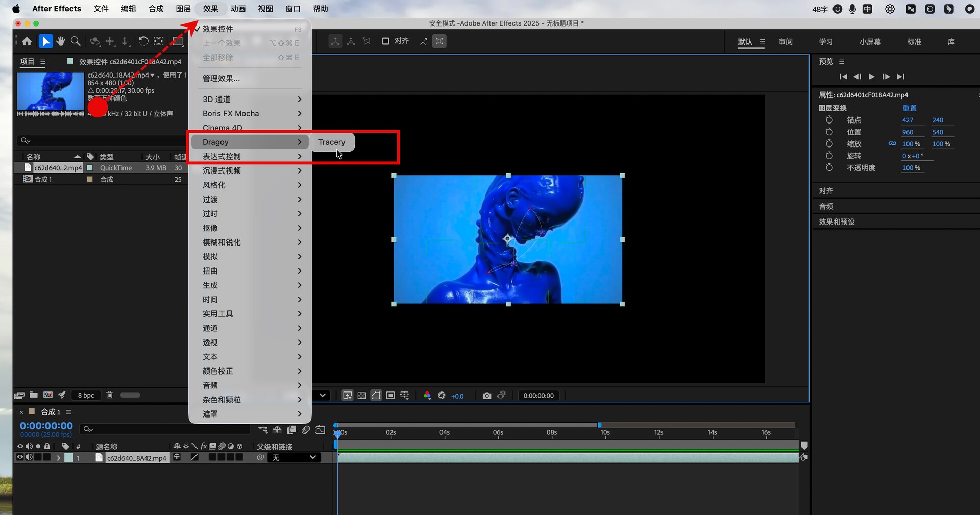Click the layer 1 label color swatch

tap(69, 458)
